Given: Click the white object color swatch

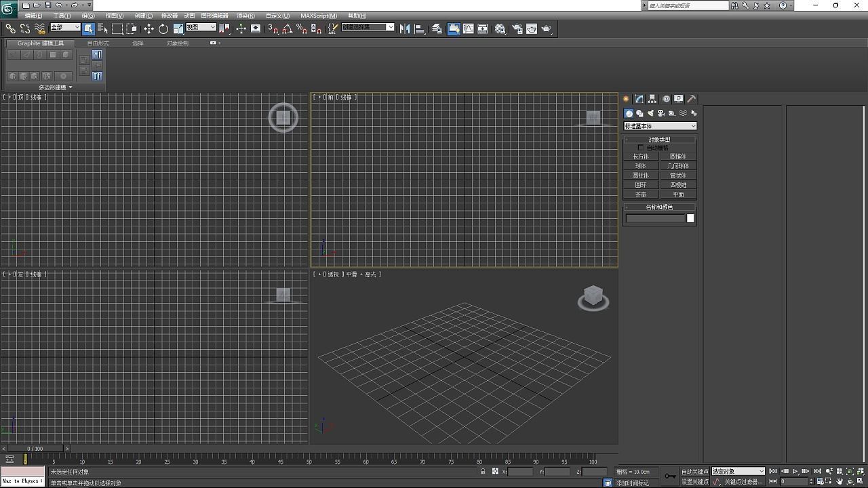Looking at the screenshot, I should tap(690, 218).
